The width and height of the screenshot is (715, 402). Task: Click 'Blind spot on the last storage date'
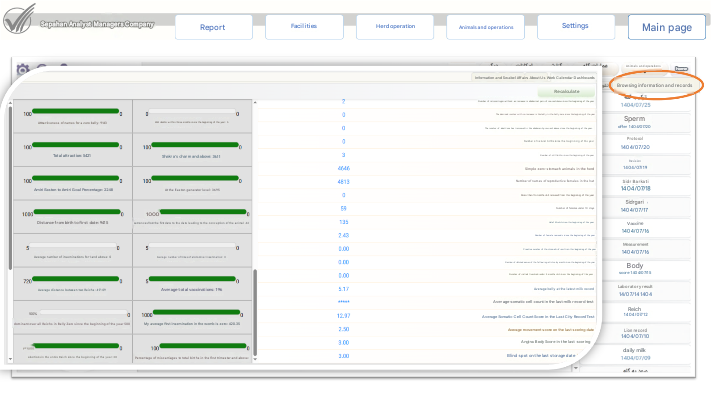pos(542,356)
